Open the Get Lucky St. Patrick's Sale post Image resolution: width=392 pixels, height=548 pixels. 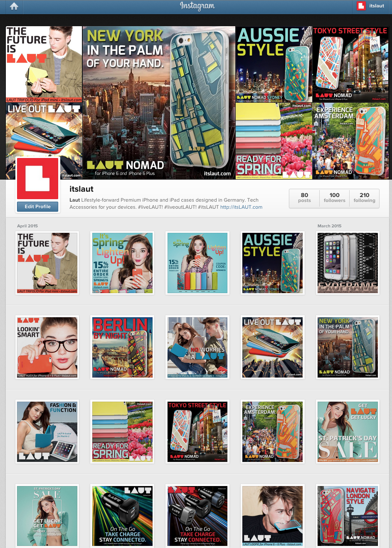click(348, 432)
